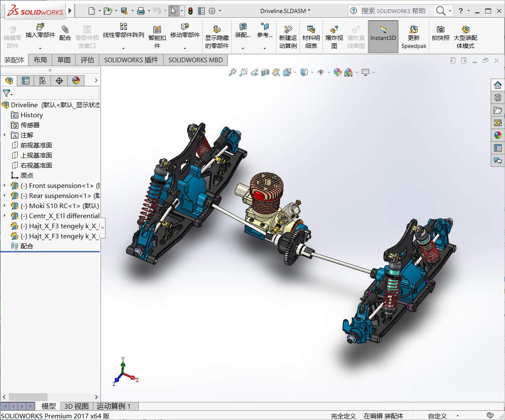Select Rear suspension<1> in tree
Viewport: 505px width, 420px height.
(x=56, y=195)
